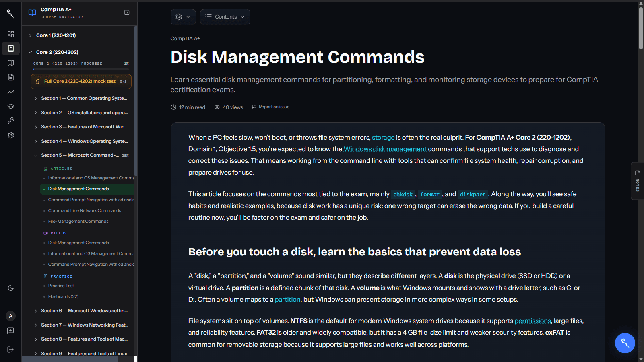The height and width of the screenshot is (362, 644).
Task: Open the document page icon in sidebar
Action: pyautogui.click(x=11, y=77)
